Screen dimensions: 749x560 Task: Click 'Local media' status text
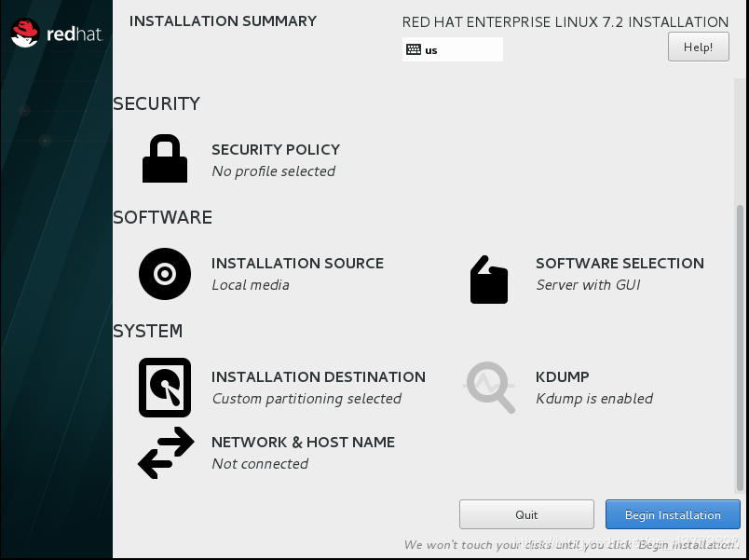[x=251, y=285]
